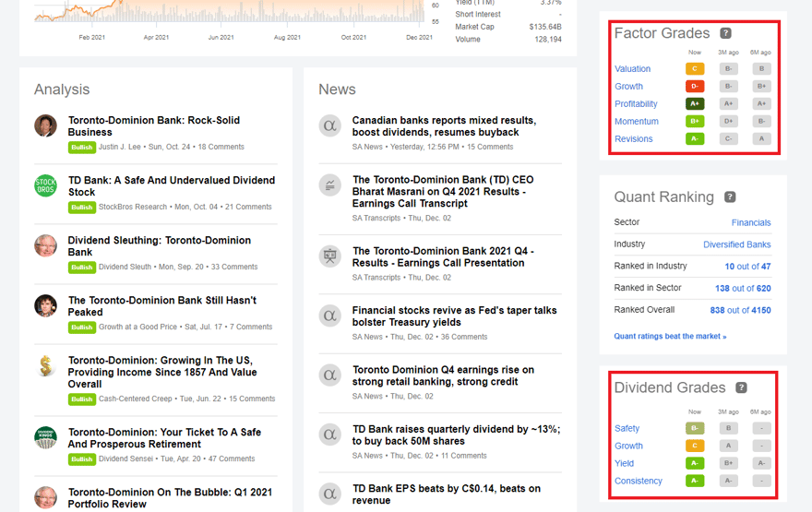The width and height of the screenshot is (812, 512).
Task: Click the Dividend Growth current grade C badge
Action: 695,446
